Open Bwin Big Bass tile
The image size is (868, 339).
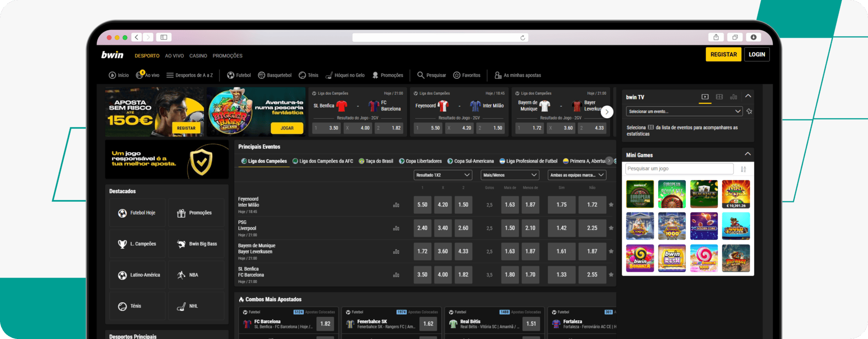[196, 244]
